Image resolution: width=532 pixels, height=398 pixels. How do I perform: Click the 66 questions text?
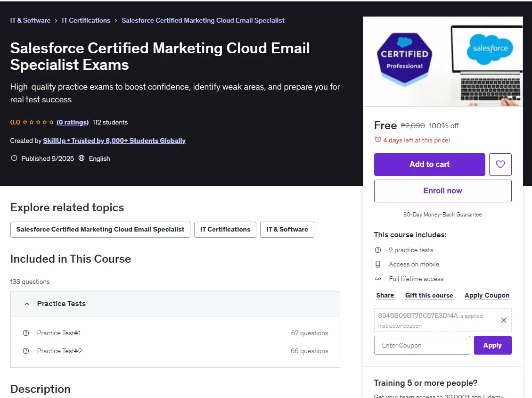point(310,351)
